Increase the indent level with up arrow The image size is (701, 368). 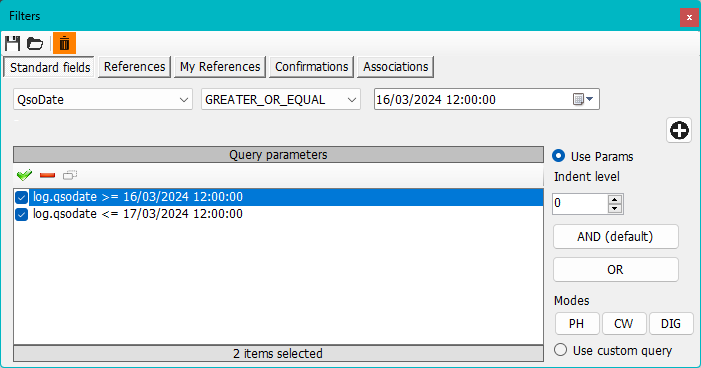(615, 200)
